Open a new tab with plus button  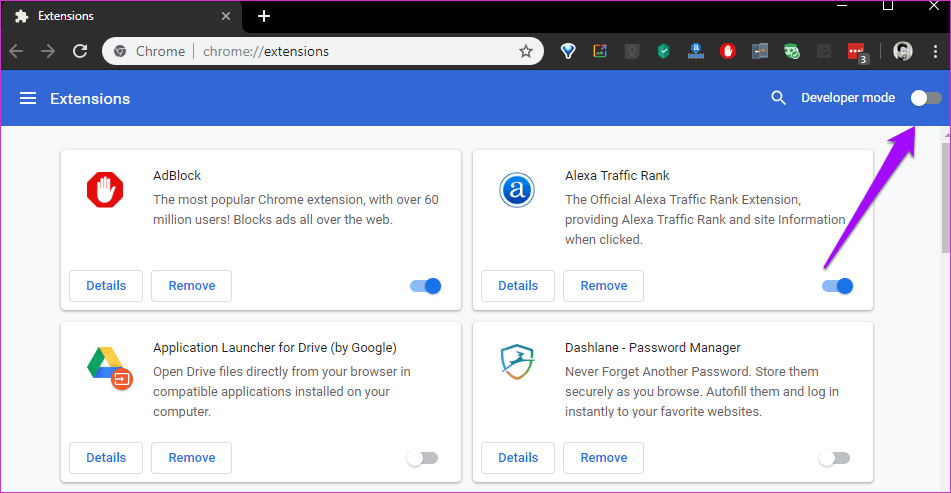(264, 16)
